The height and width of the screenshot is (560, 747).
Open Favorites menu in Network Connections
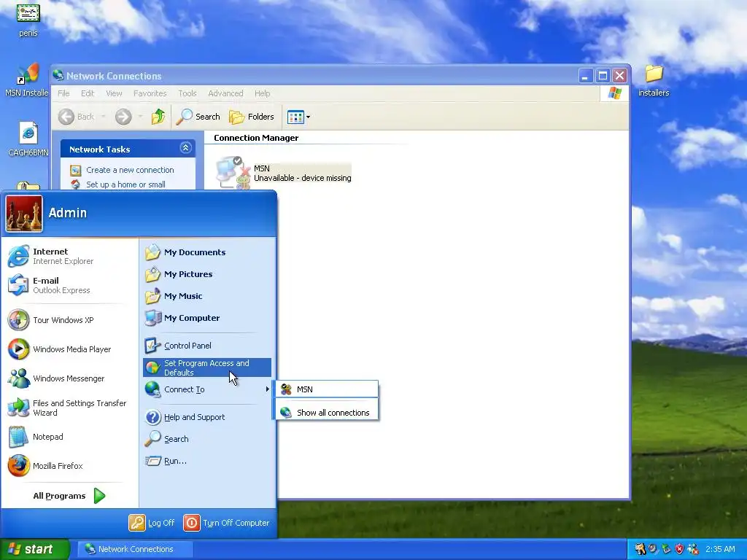click(x=150, y=93)
